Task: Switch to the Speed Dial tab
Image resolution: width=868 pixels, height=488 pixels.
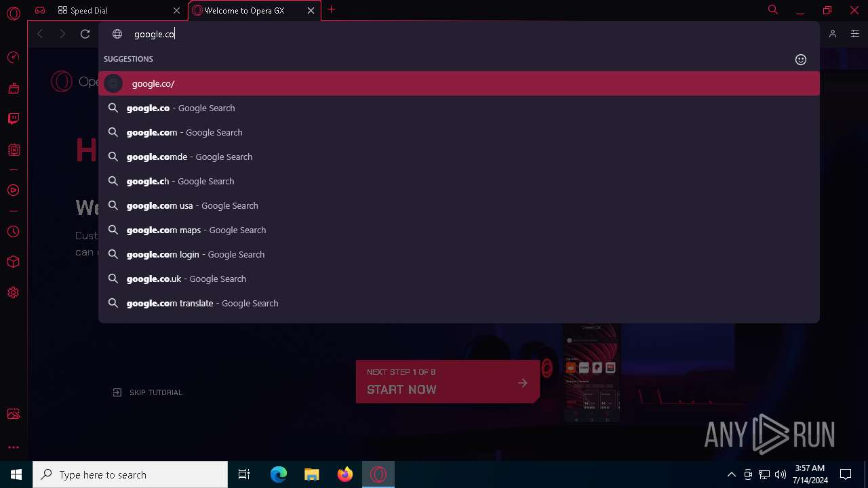Action: point(119,11)
